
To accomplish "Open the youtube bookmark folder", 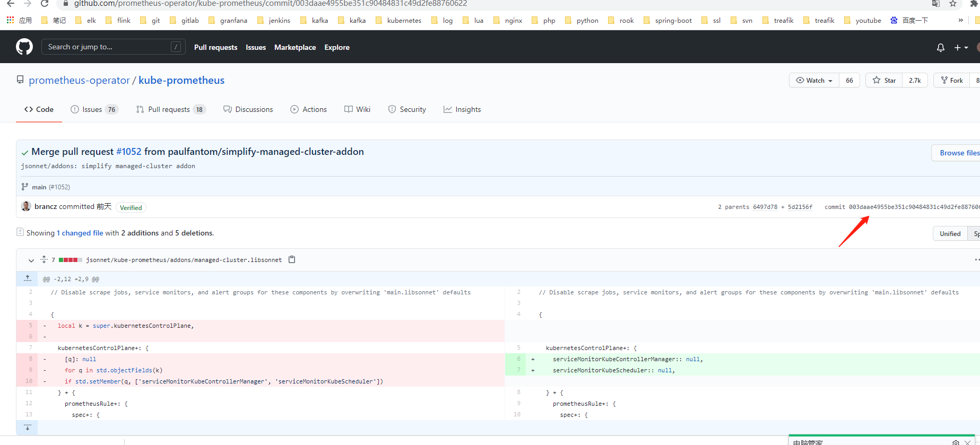I will point(863,20).
